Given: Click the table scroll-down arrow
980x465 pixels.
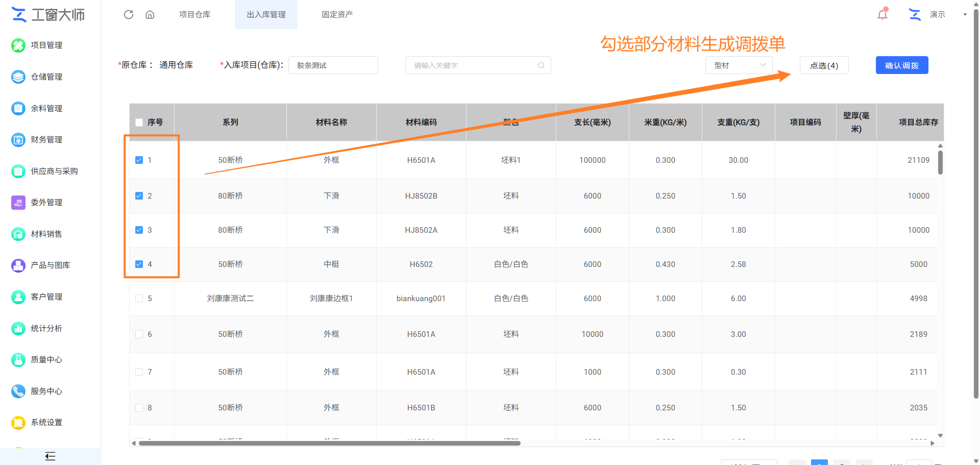Looking at the screenshot, I should click(x=940, y=435).
